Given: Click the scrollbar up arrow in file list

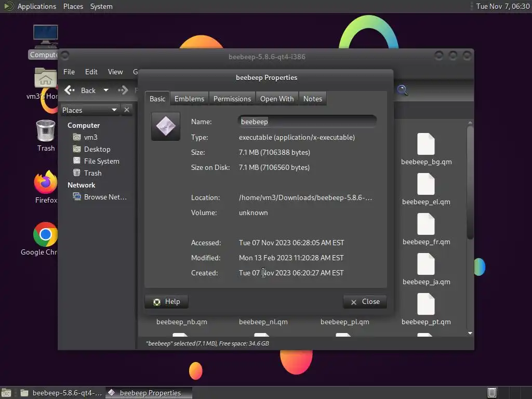Looking at the screenshot, I should pos(470,123).
